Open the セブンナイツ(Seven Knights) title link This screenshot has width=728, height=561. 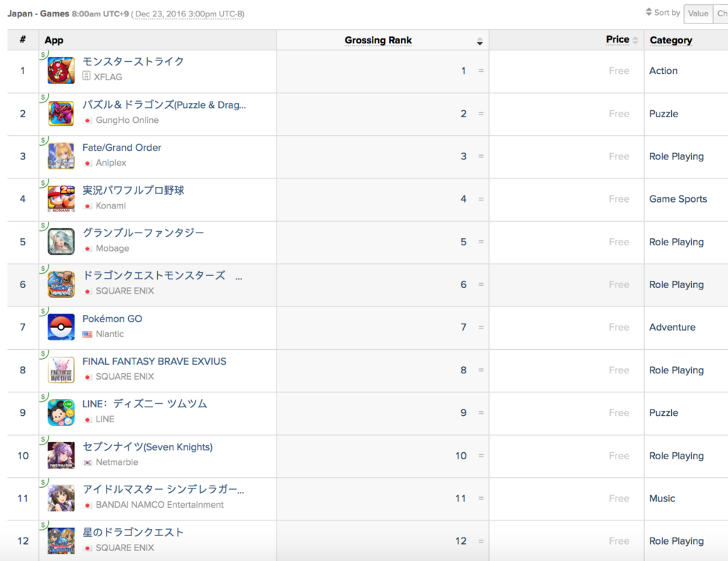(147, 447)
